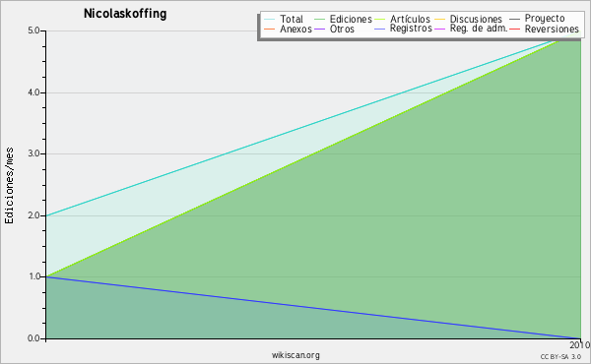591x364 pixels.
Task: Click the 2010 x-axis label
Action: click(579, 344)
